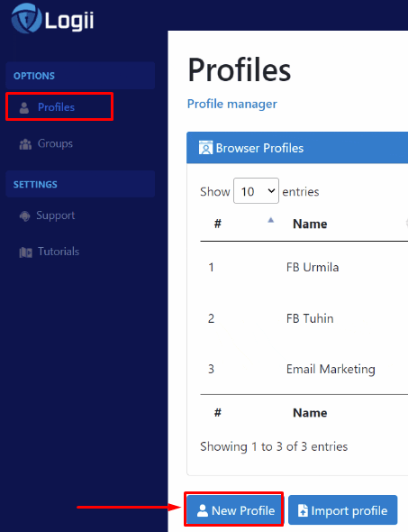408x532 pixels.
Task: Click the Browser Profiles header icon
Action: pyautogui.click(x=205, y=148)
